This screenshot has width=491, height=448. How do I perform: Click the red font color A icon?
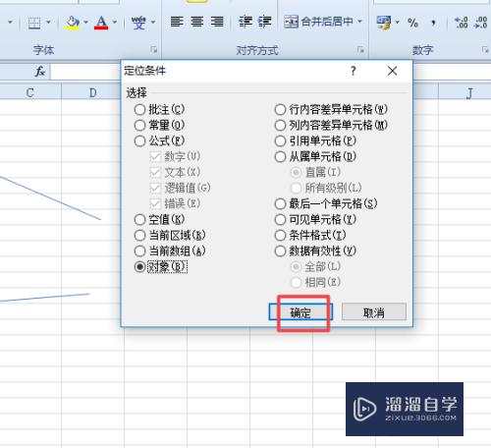[x=101, y=23]
